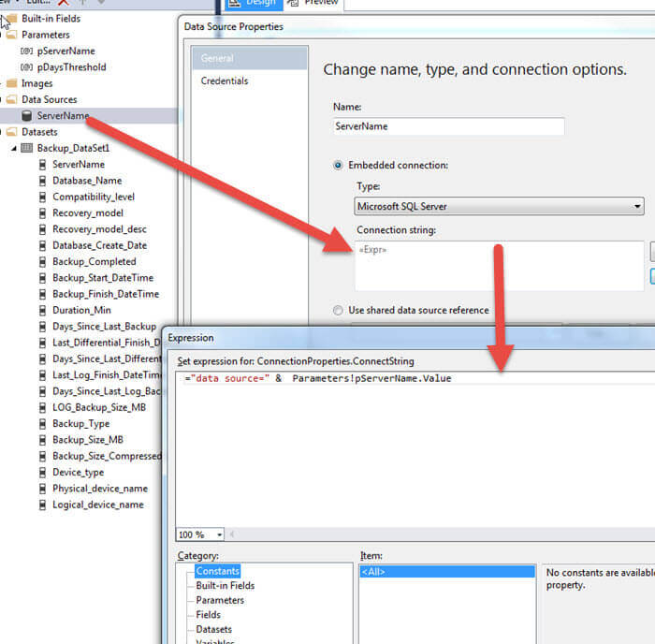Click the Connection string box showing «Expr»

point(499,266)
